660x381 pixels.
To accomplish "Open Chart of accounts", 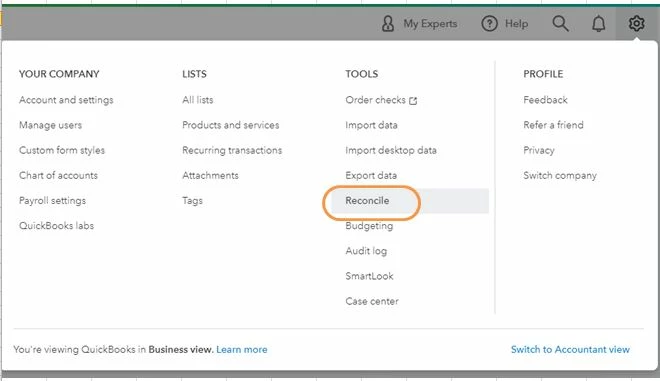I will pos(58,175).
